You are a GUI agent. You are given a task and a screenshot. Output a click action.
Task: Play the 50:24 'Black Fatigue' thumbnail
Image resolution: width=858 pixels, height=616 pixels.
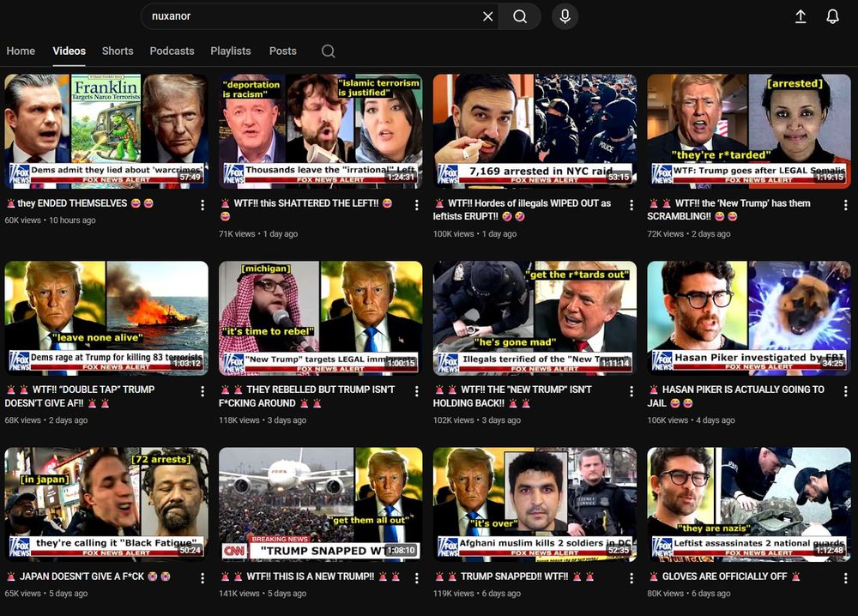[106, 504]
